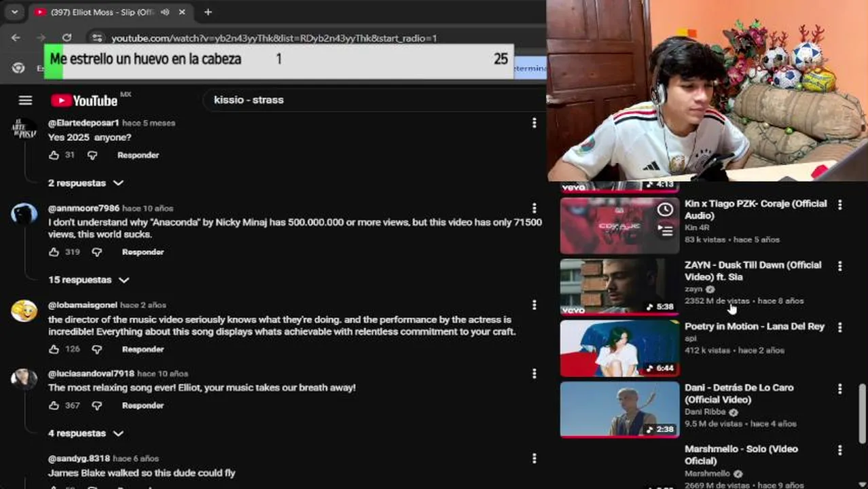Like the comment by @annmoore7986
The width and height of the screenshot is (868, 489).
54,252
